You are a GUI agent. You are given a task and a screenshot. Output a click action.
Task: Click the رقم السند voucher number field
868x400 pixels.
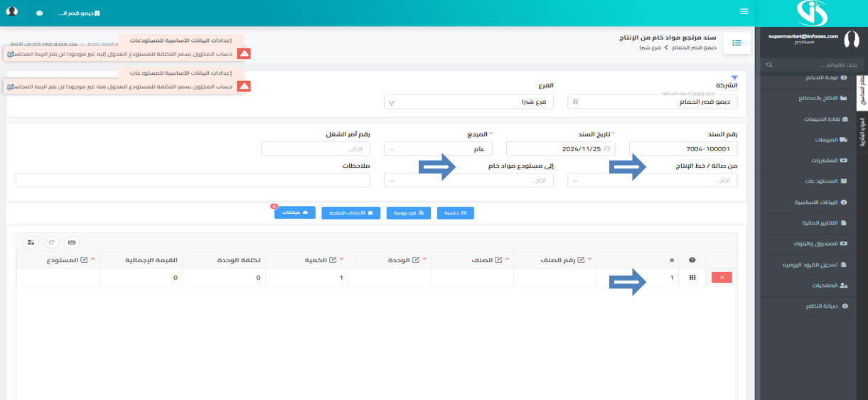click(x=683, y=148)
